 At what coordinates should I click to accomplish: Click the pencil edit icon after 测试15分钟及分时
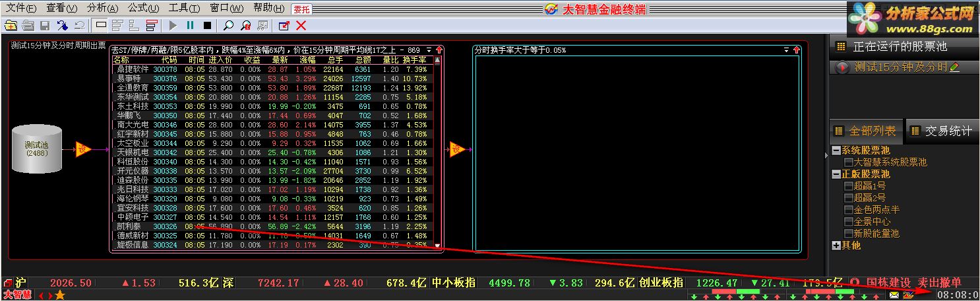pyautogui.click(x=954, y=67)
